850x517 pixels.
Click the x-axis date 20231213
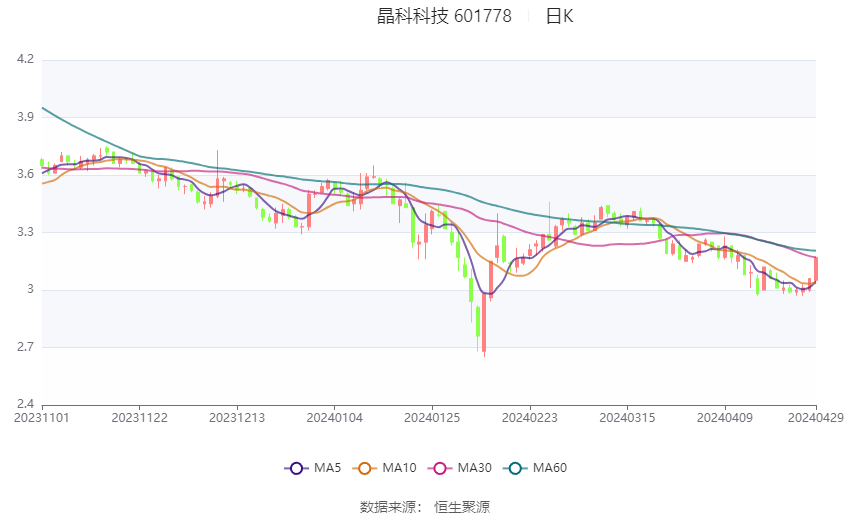point(237,418)
